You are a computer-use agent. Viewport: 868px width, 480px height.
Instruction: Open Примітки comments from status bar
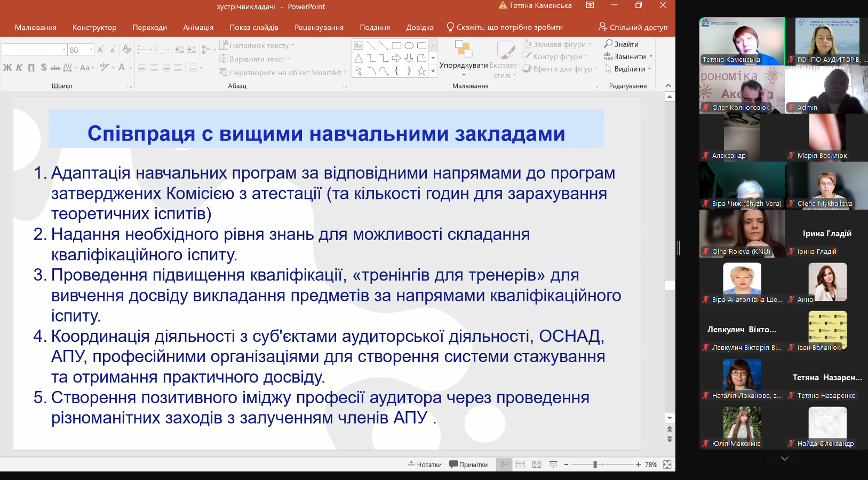468,465
